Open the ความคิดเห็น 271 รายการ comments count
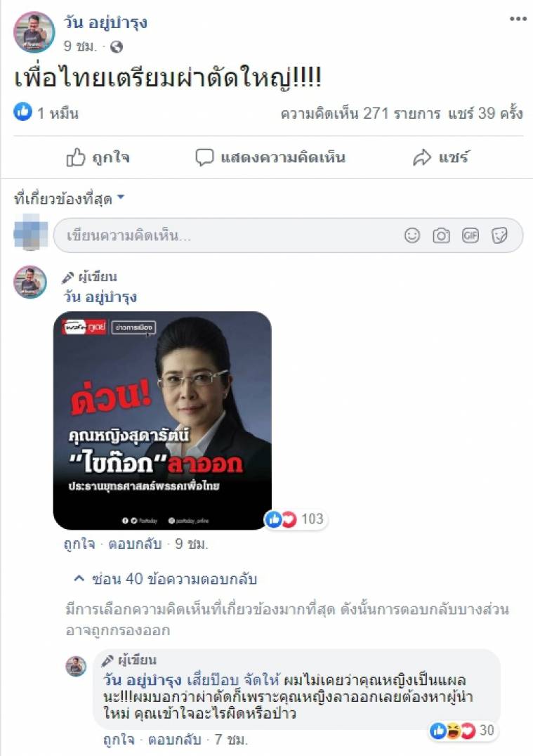 tap(360, 113)
